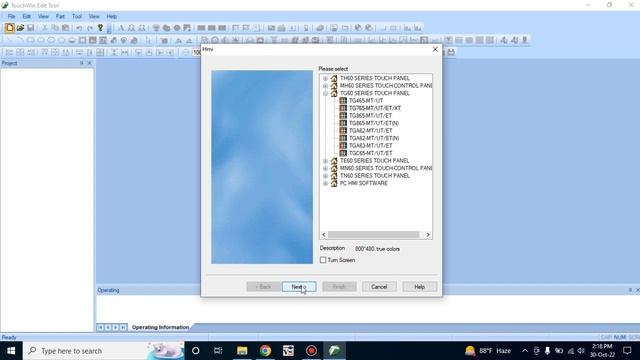
Task: Click the TouchWin taskbar icon
Action: click(x=334, y=351)
